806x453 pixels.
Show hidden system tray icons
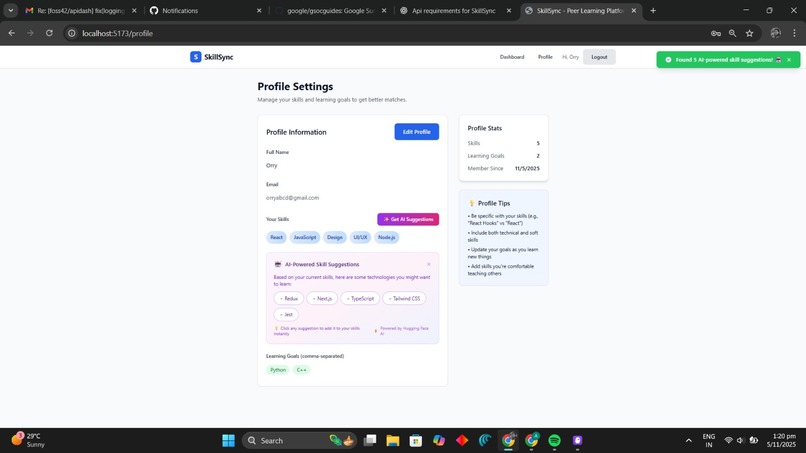pos(688,440)
